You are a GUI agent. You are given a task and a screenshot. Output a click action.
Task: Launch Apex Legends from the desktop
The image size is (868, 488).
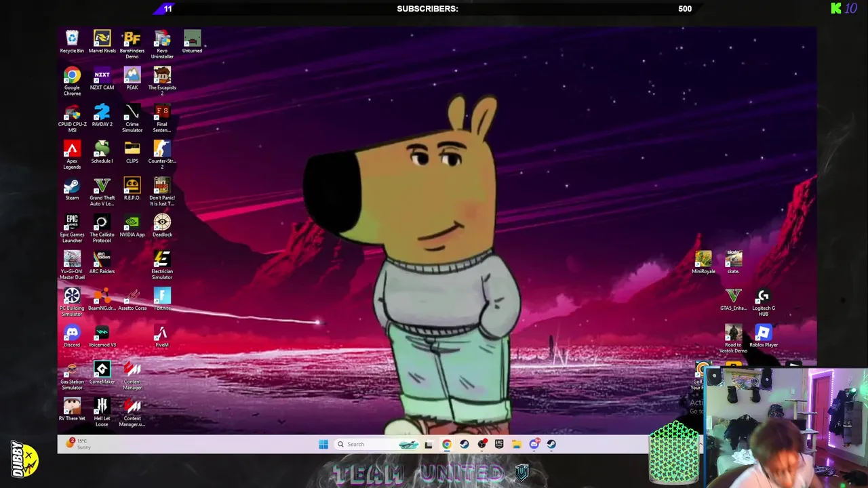point(72,155)
